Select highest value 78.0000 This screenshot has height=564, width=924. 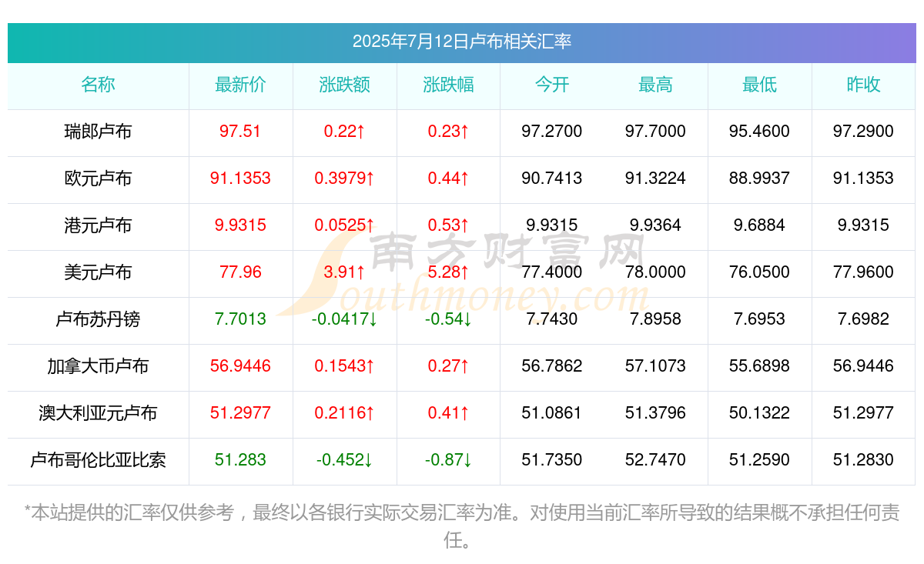[655, 272]
